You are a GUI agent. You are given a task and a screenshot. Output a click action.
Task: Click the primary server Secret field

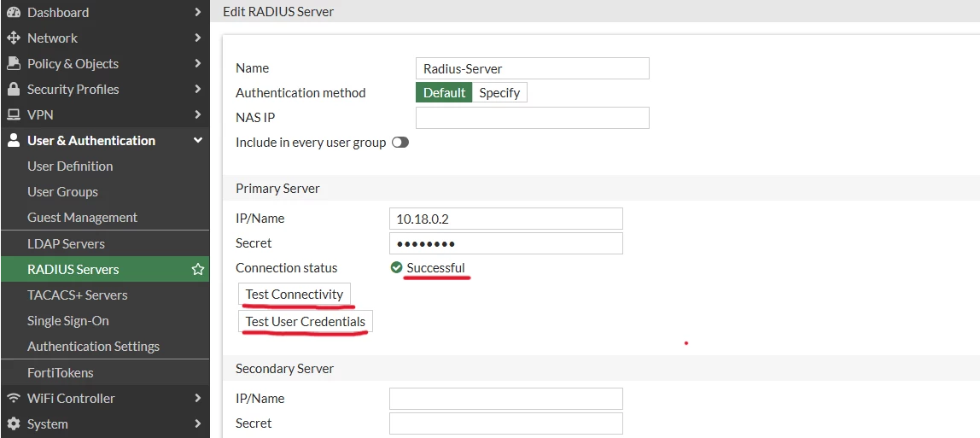pos(505,243)
